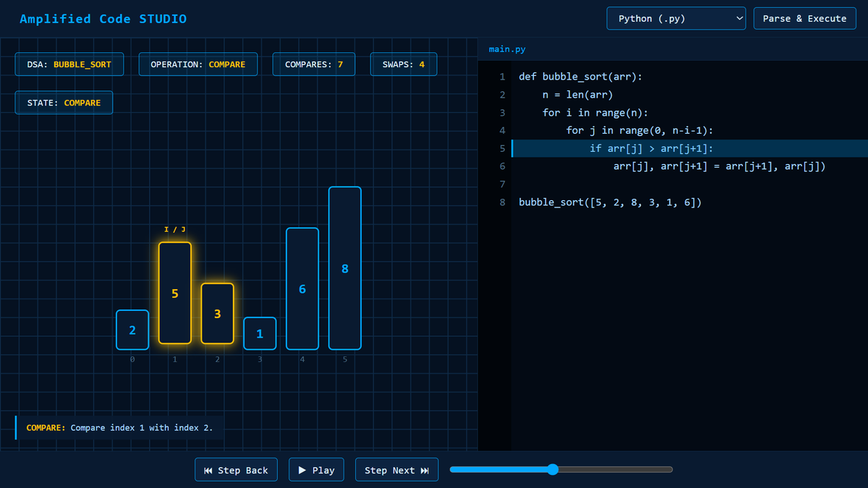This screenshot has width=868, height=488.
Task: Click the bubble_sort([5, 2, 8, 3, 1, 6]) call line
Action: (610, 202)
